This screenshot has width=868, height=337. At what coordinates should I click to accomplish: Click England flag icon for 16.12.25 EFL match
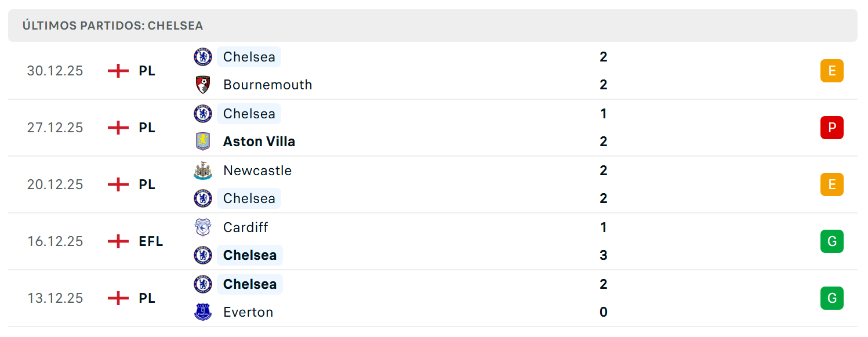118,241
